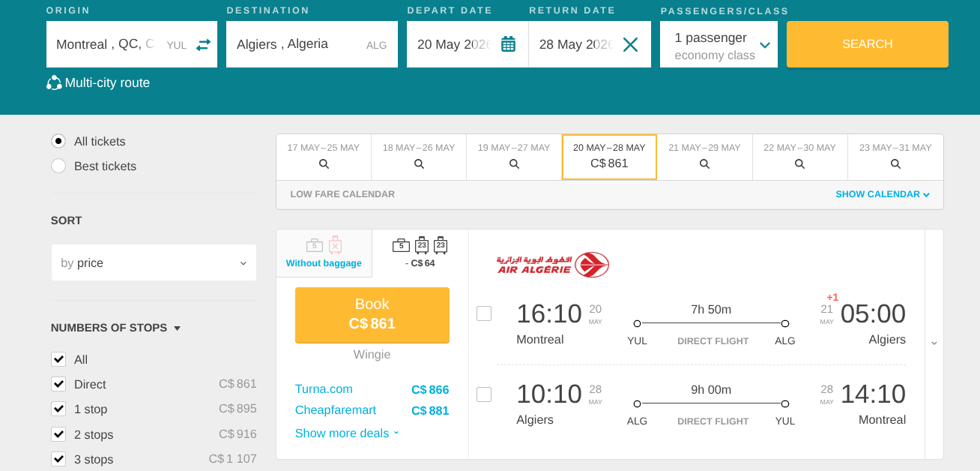Screen dimensions: 980x471
Task: Open the passengers and class dropdown
Action: pos(719,45)
